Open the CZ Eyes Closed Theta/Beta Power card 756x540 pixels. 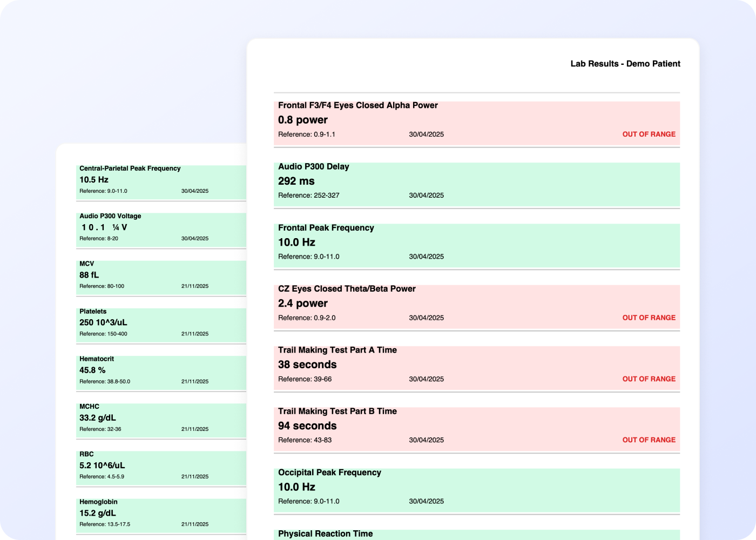477,307
